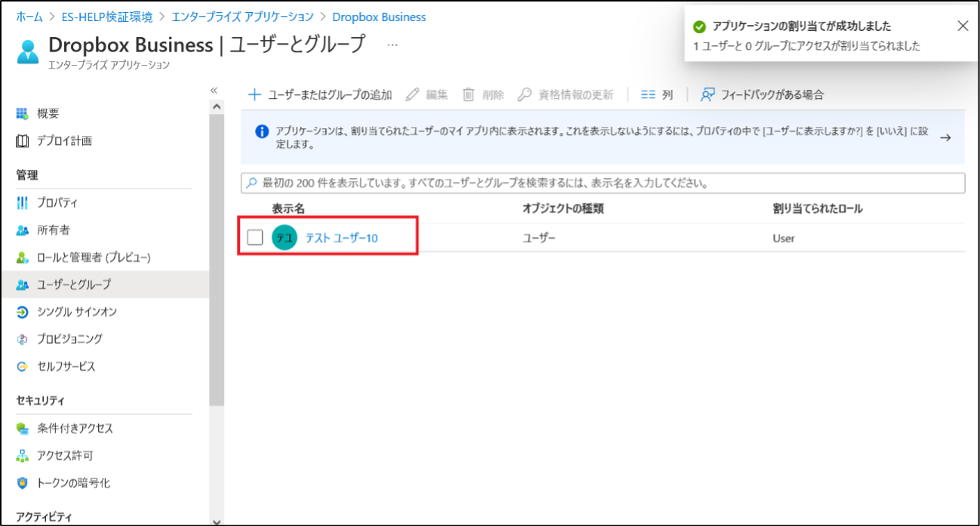Click the blue info icon in banner
This screenshot has width=980, height=526.
pyautogui.click(x=263, y=132)
